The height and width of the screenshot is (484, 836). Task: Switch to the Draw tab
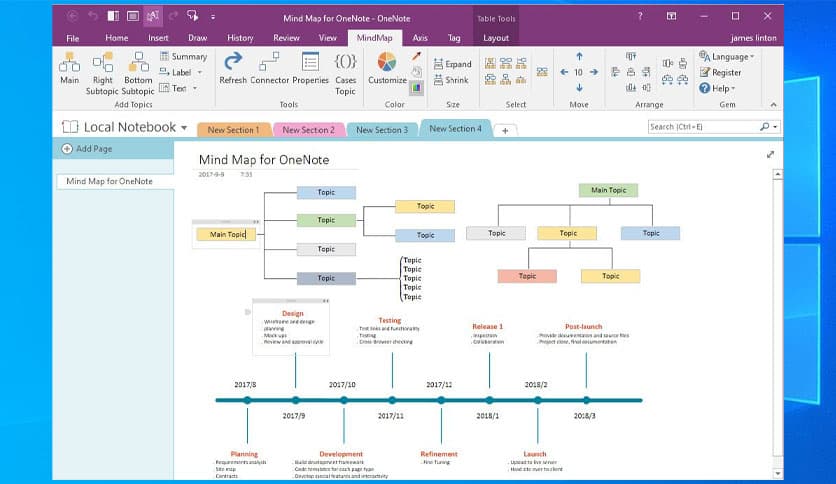coord(197,38)
